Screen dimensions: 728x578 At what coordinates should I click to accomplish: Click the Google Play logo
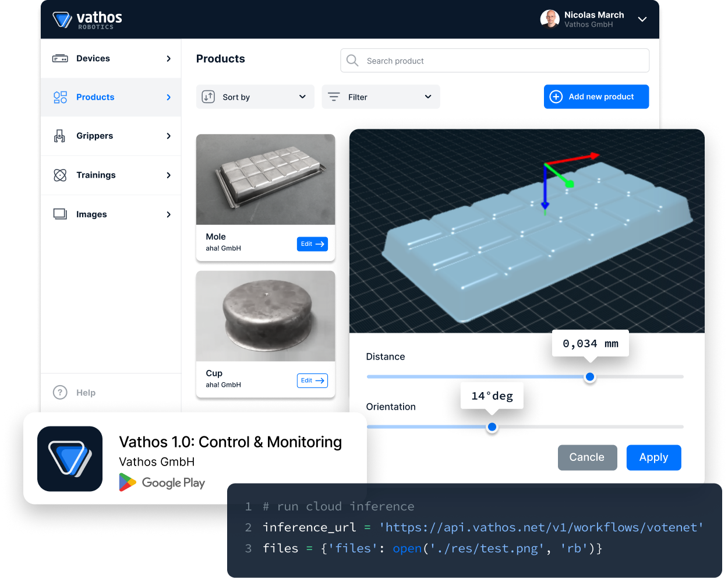[162, 482]
